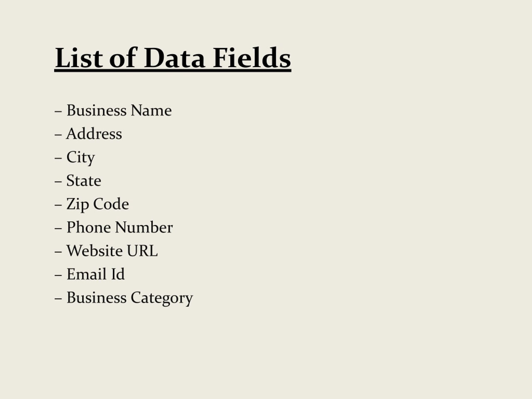Select the dash bullet preceding "City"

point(58,158)
